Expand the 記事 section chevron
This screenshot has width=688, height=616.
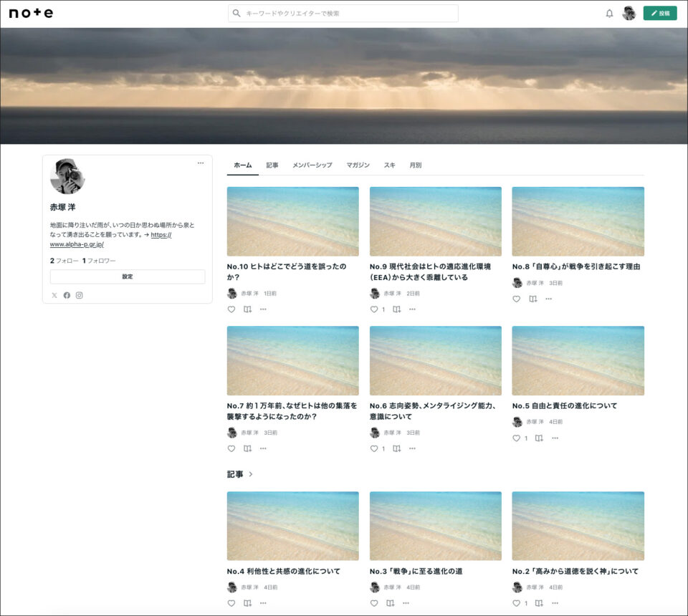coord(251,474)
